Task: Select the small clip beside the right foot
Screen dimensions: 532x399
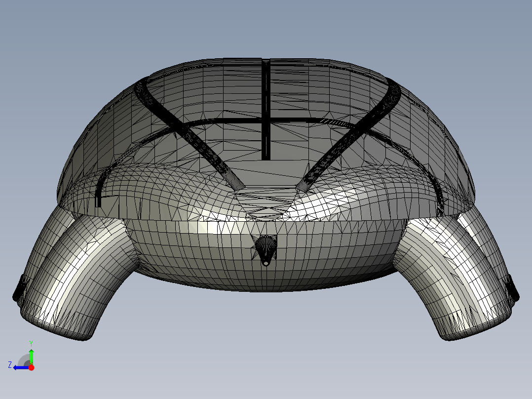Action: click(513, 289)
